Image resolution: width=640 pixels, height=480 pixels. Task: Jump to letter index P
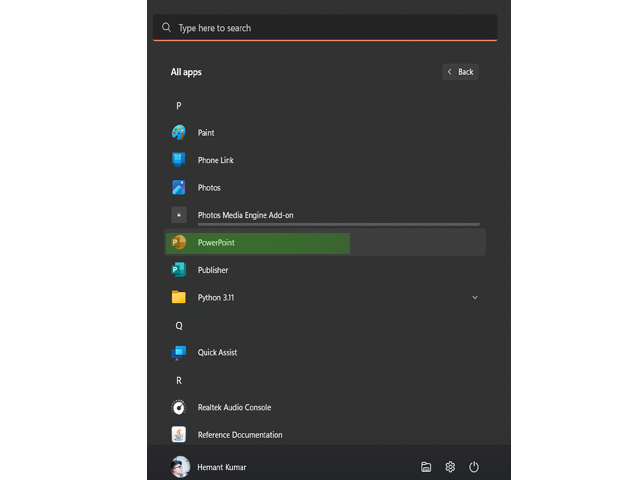click(x=178, y=106)
